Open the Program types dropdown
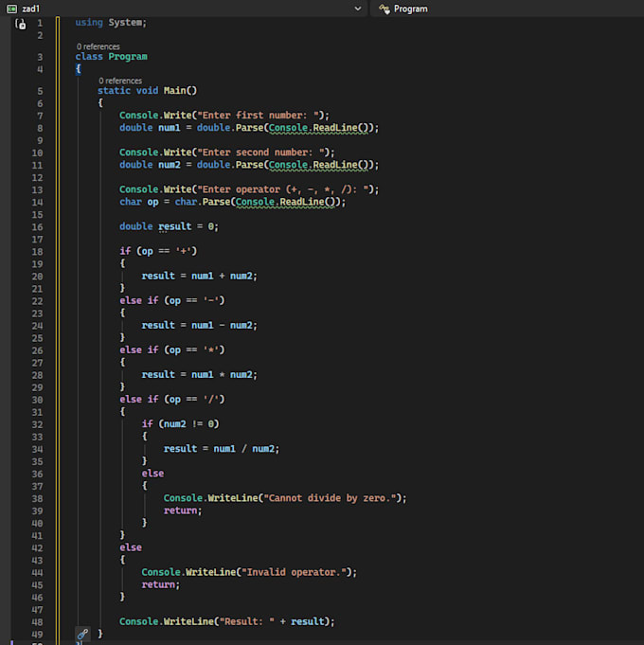644x645 pixels. [x=507, y=9]
